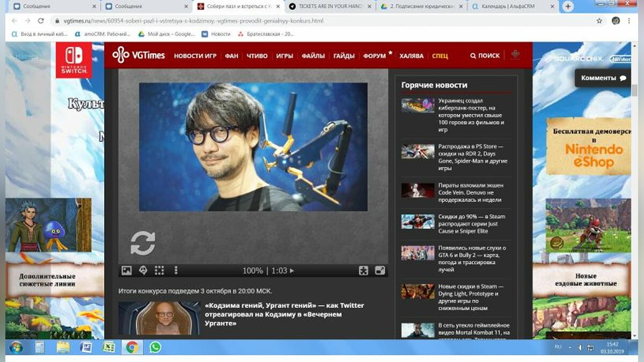
Task: Click the ghost image icon in puzzle toolbar
Action: [x=143, y=271]
